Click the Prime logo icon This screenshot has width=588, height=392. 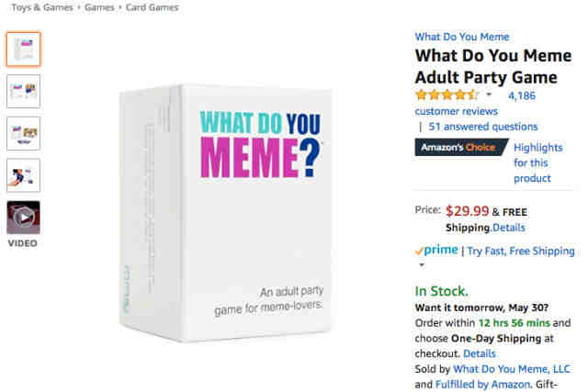[x=436, y=250]
